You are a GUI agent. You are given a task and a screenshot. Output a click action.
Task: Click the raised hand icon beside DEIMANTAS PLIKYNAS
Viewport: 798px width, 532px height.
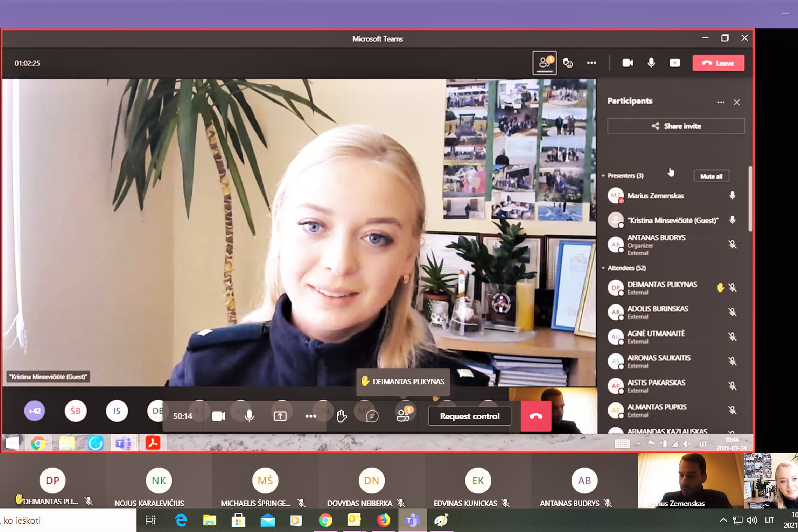pos(720,288)
